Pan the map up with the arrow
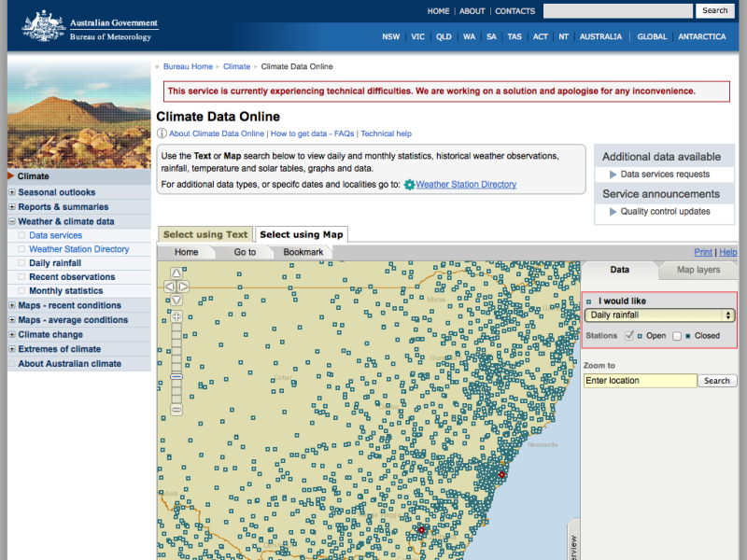 point(176,273)
